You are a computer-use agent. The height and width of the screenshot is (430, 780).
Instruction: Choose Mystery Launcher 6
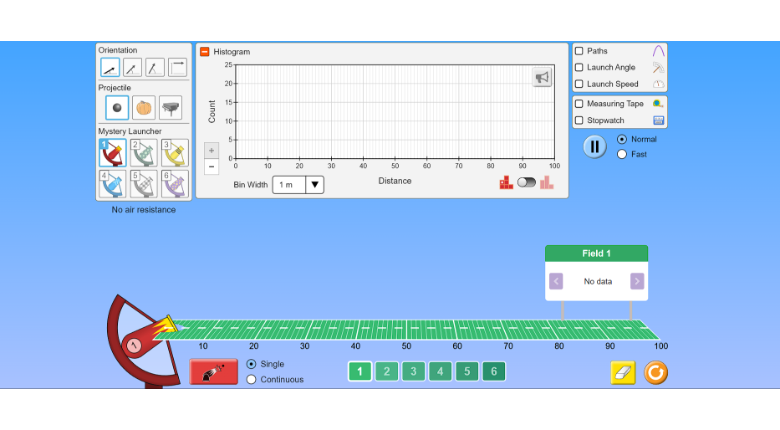point(174,184)
